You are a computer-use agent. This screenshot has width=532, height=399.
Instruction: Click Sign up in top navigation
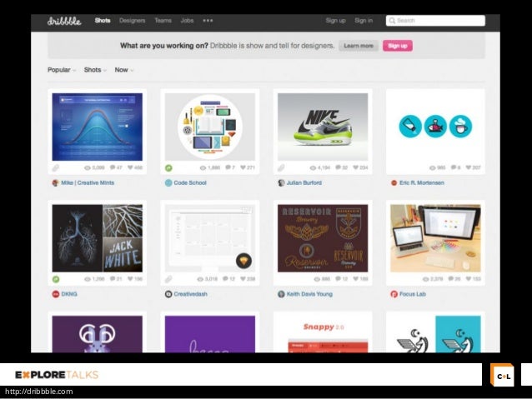(335, 21)
